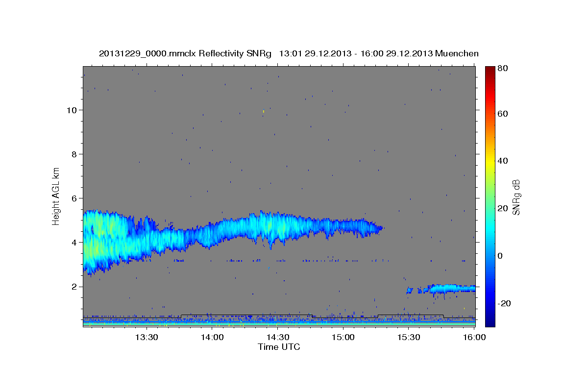Click the dark red top of the colorbar

(490, 70)
